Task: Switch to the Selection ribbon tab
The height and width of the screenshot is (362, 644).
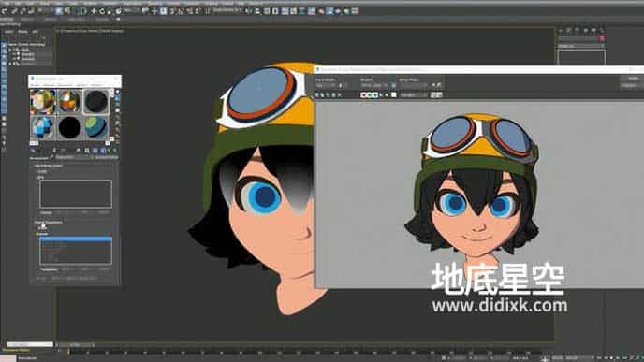Action: tap(51, 19)
